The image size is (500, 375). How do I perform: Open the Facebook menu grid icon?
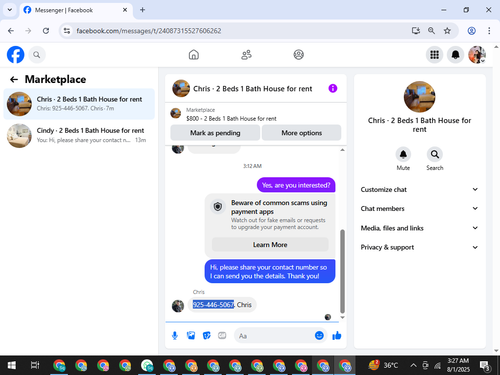point(434,55)
